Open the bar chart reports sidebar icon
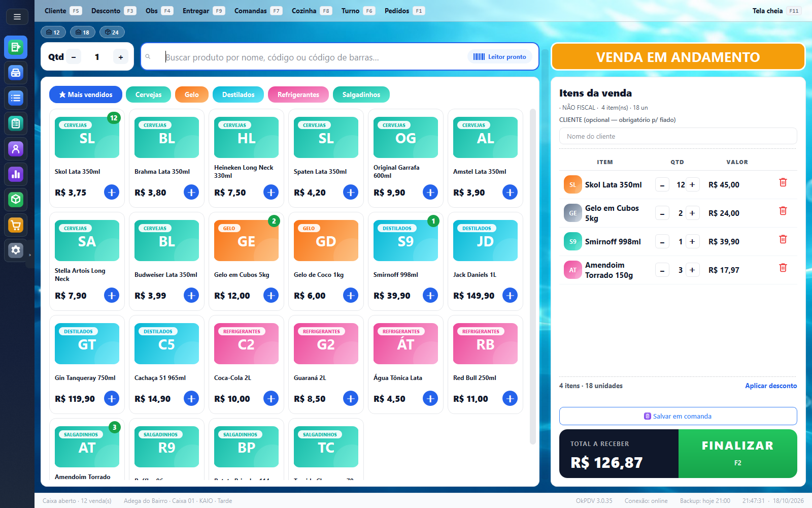The height and width of the screenshot is (508, 812). [x=16, y=174]
